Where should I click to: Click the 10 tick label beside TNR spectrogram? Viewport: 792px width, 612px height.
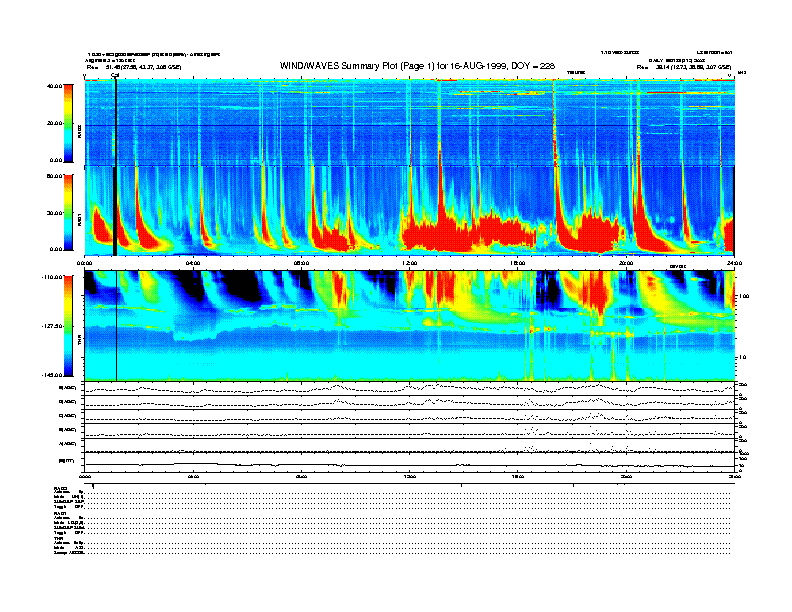[742, 358]
